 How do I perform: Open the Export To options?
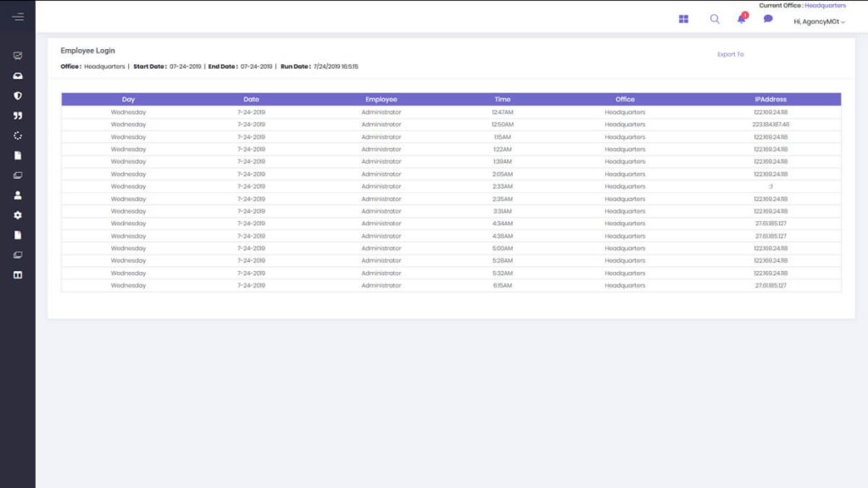(729, 53)
